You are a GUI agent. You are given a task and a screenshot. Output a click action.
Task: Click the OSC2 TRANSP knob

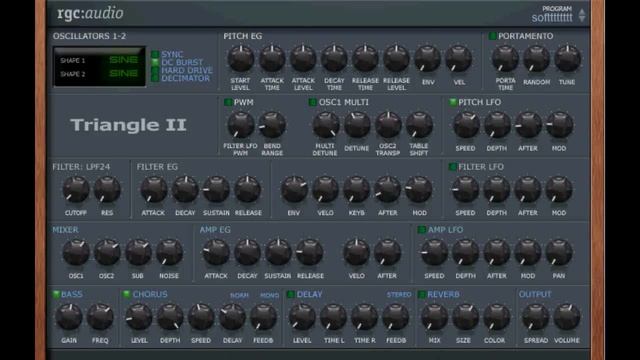[388, 125]
